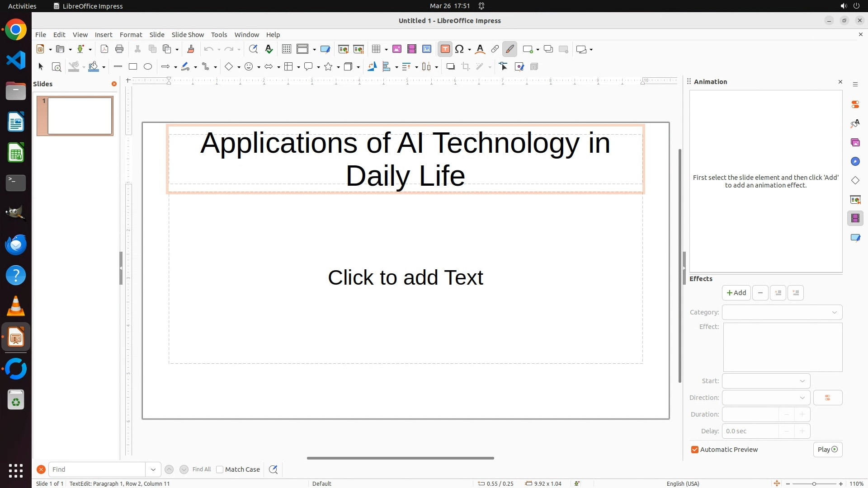Open the Format menu

point(131,35)
